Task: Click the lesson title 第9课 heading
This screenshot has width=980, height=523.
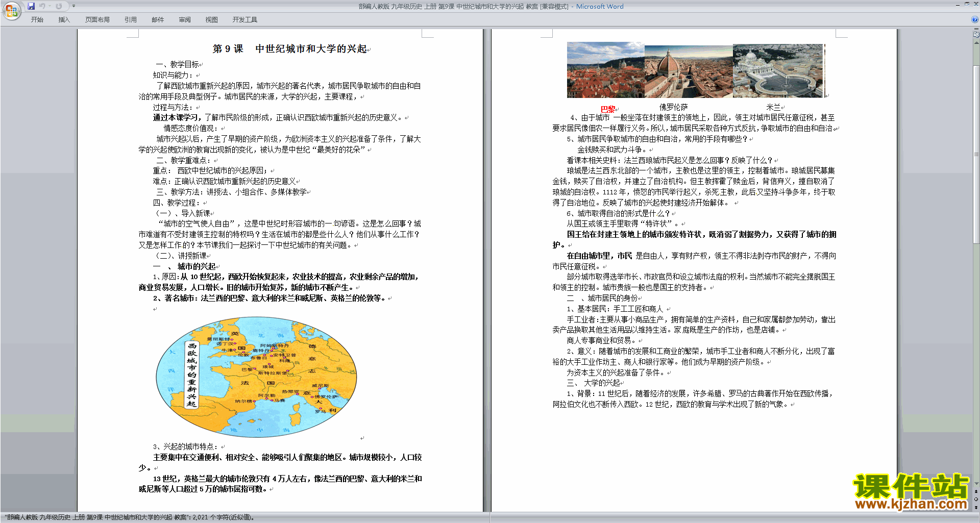Action: (x=290, y=49)
